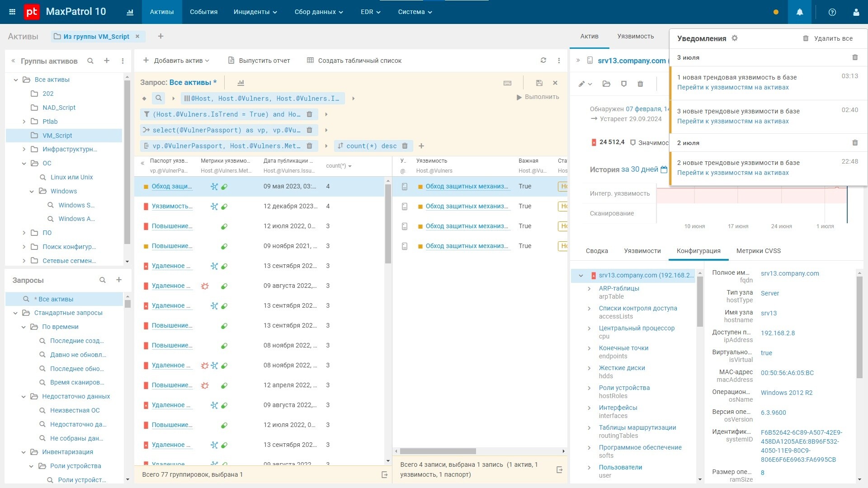Click Создать табличный список button
The height and width of the screenshot is (488, 868).
354,61
